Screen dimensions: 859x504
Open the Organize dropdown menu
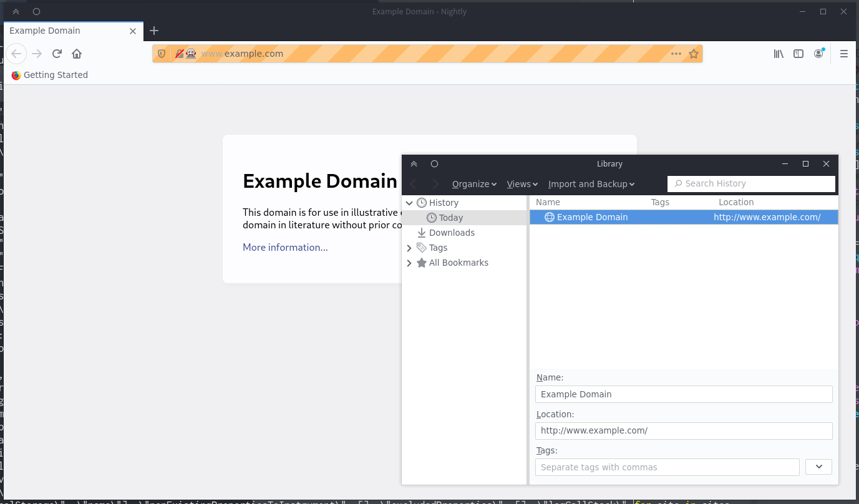[x=474, y=184]
